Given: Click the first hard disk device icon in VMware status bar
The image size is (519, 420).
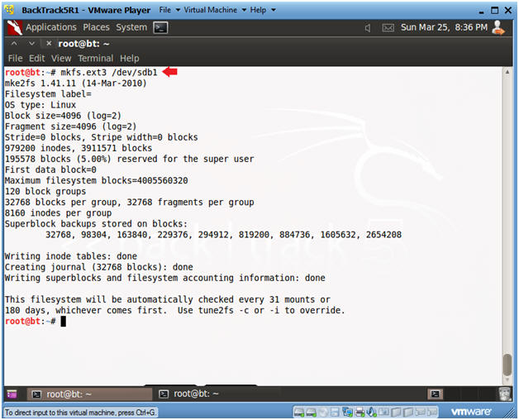Looking at the screenshot, I should coord(299,412).
